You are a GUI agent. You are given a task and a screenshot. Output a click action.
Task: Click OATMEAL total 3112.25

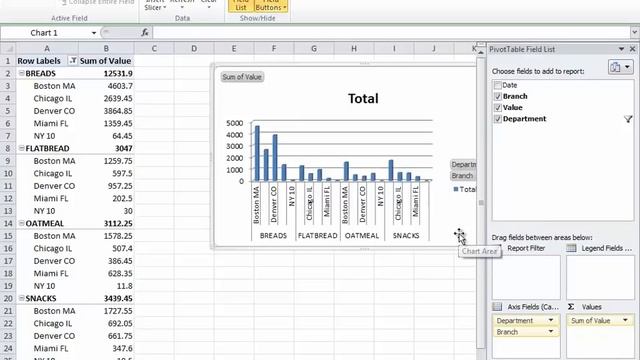pos(106,223)
